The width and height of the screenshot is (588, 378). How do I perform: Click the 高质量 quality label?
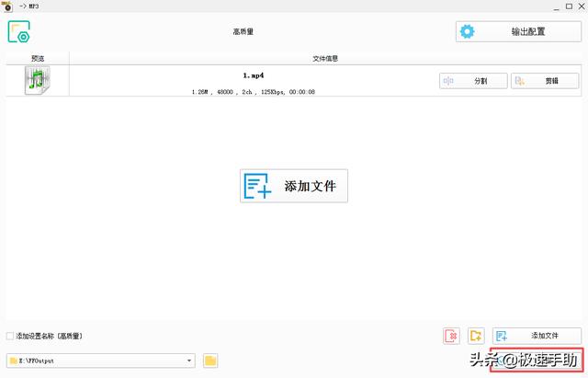tap(243, 32)
